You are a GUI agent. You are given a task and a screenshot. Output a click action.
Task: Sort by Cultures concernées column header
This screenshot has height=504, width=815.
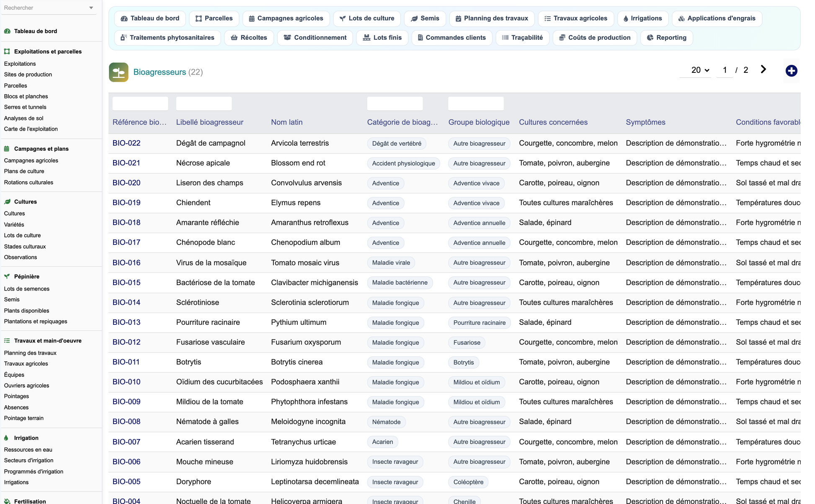(553, 122)
